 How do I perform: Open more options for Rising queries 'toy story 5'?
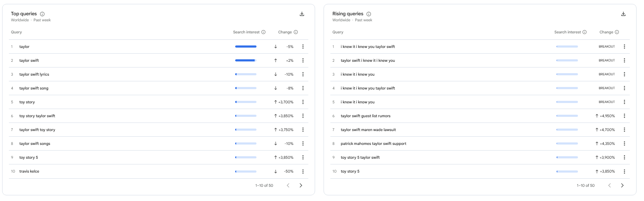[624, 172]
